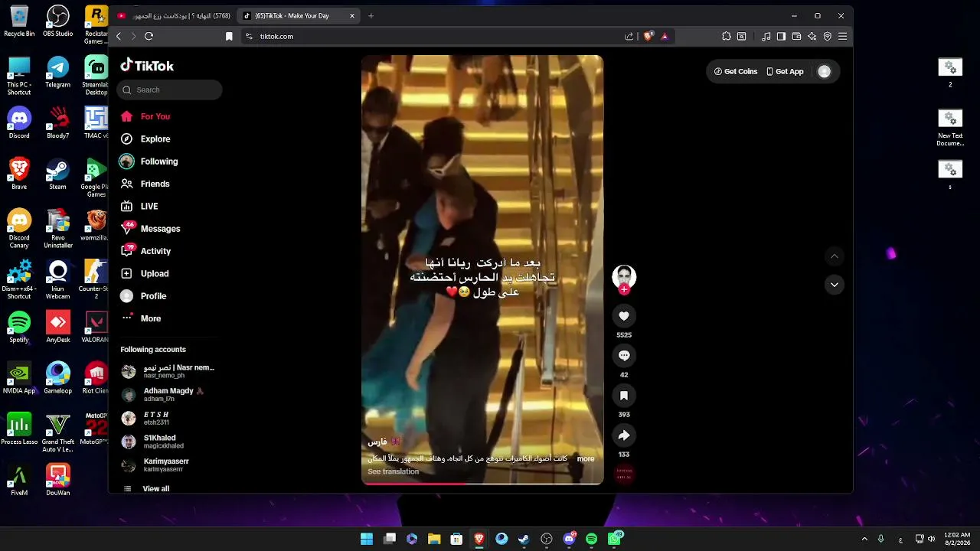The width and height of the screenshot is (980, 551).
Task: Open the Friends section
Action: 145,184
